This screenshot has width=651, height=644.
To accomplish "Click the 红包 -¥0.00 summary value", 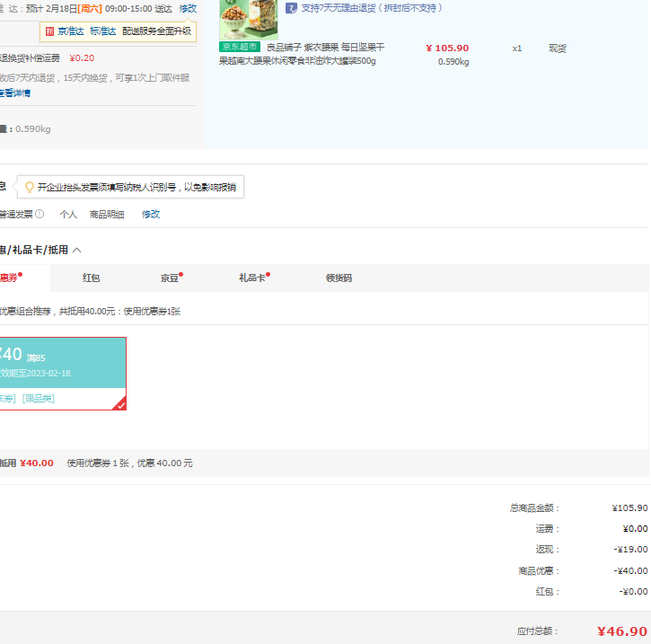I will 633,591.
